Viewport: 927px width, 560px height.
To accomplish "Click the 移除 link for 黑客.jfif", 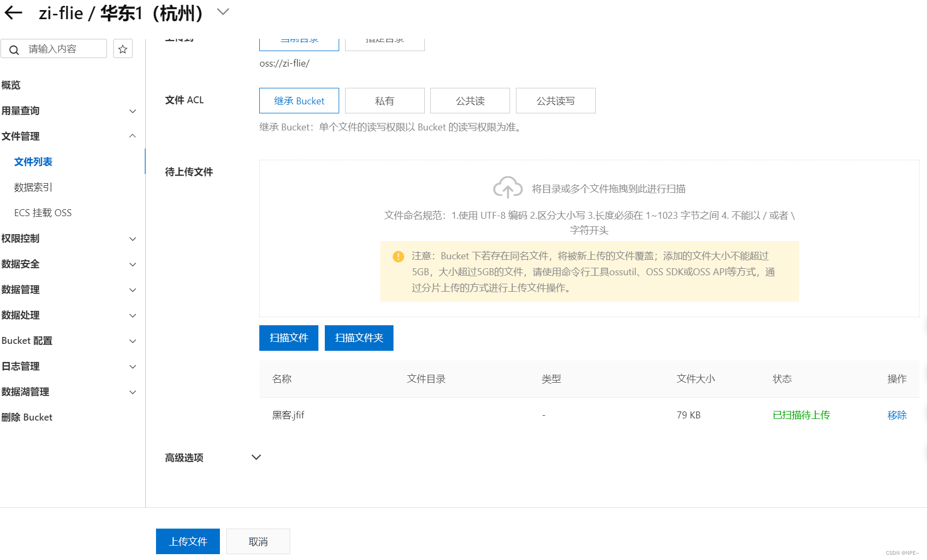I will tap(897, 415).
